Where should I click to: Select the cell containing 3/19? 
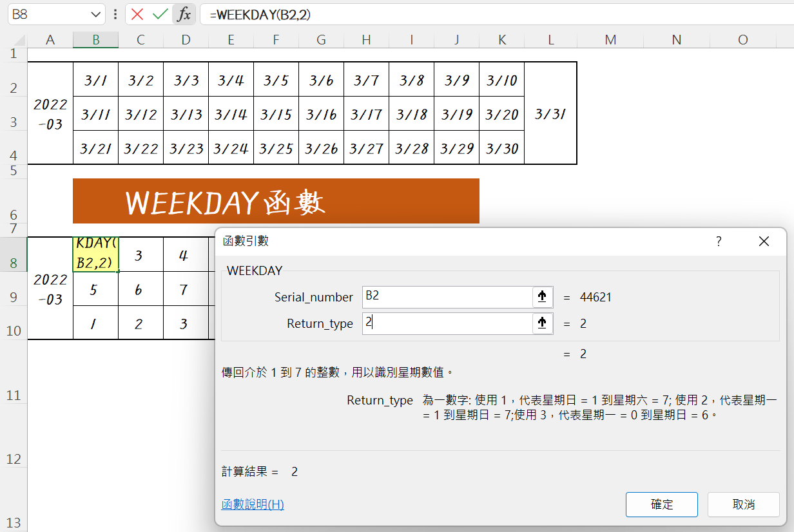click(457, 114)
